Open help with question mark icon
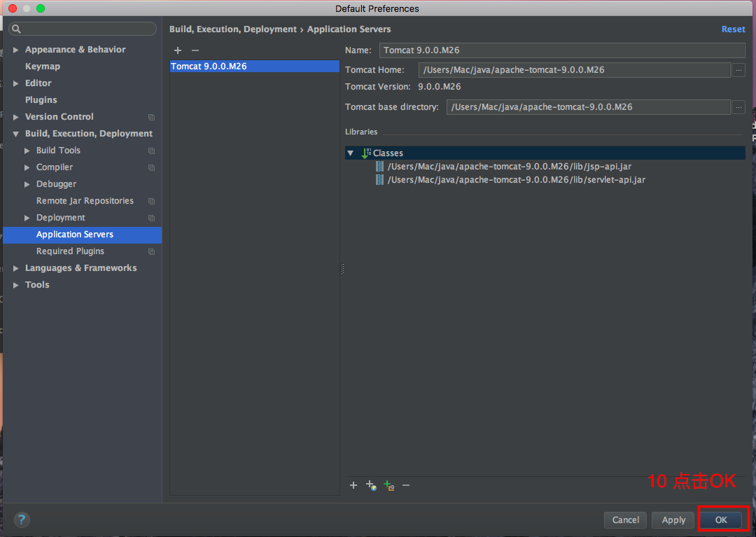 point(22,519)
